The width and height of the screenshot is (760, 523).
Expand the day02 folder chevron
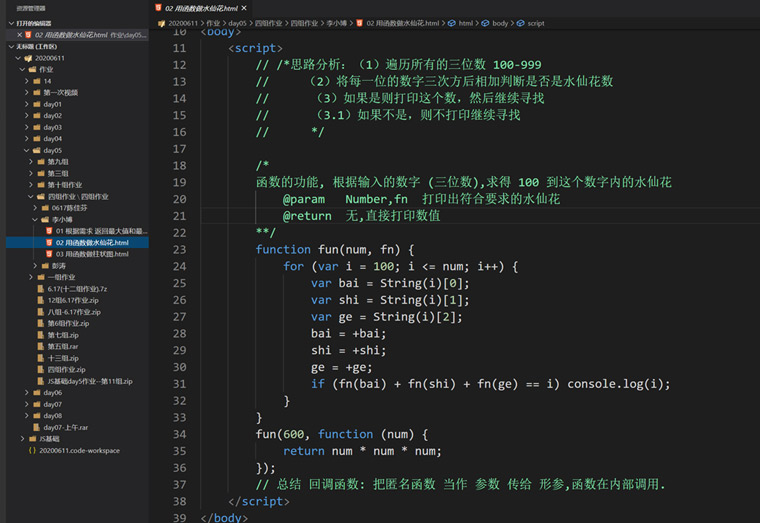(27, 116)
